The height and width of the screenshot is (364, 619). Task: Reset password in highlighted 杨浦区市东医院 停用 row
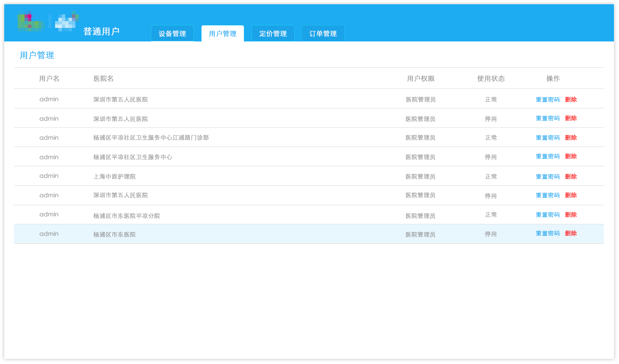point(548,233)
